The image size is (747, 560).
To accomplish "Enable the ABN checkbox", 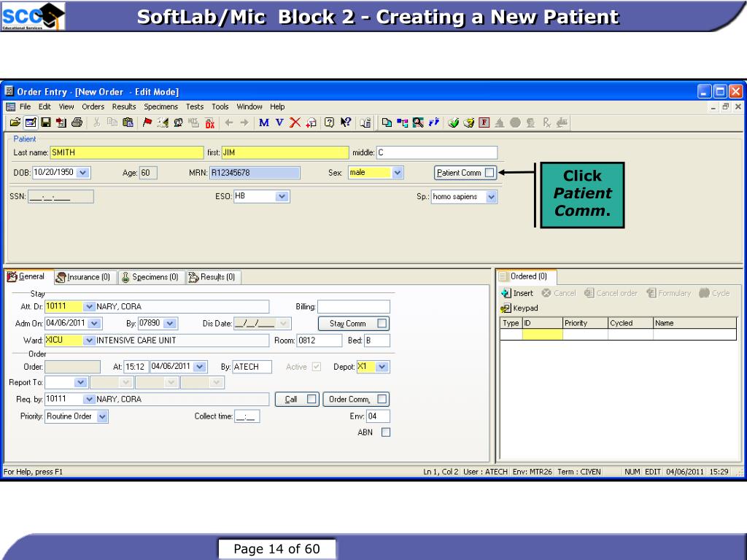I will pyautogui.click(x=386, y=432).
